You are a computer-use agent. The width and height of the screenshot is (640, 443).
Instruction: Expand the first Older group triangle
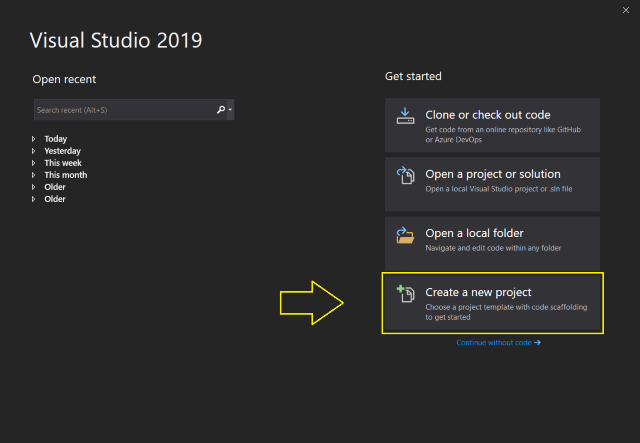pyautogui.click(x=33, y=187)
